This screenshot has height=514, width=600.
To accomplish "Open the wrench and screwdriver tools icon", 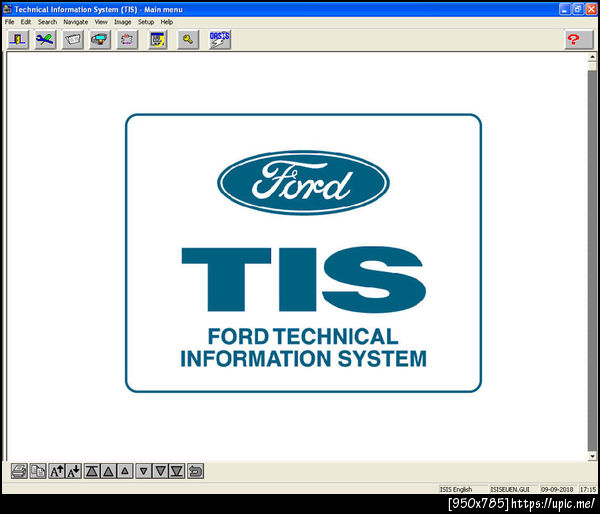I will coord(45,39).
